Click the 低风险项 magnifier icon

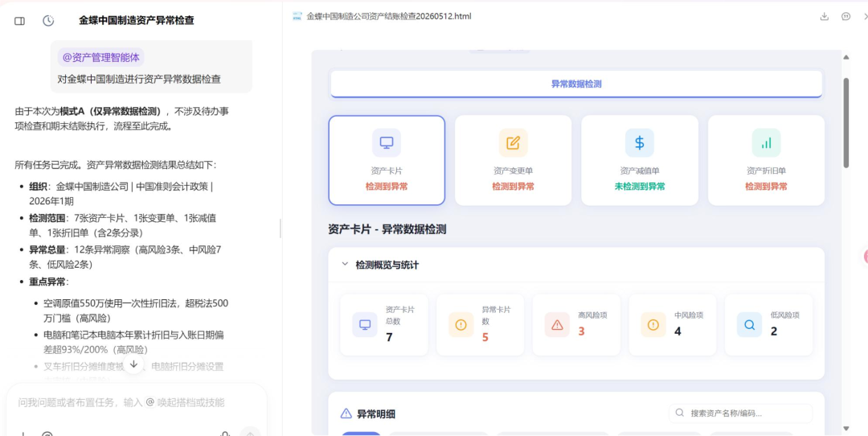coord(750,325)
